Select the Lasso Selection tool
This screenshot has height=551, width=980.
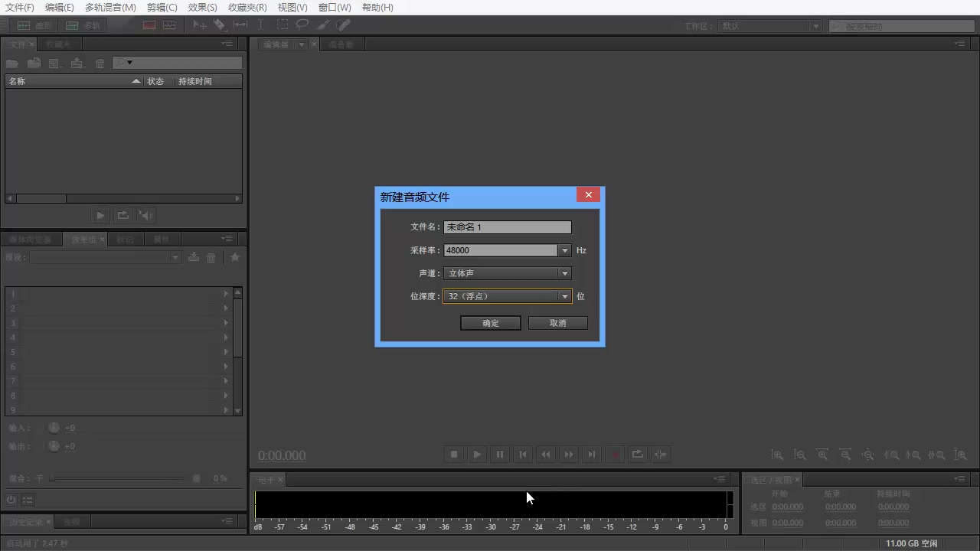point(302,25)
